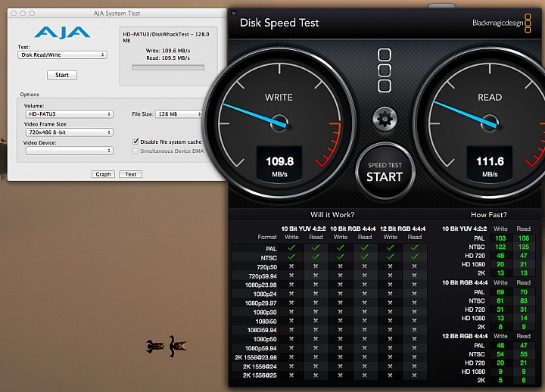Click AJA Read: 109.5 MB/s result
Screen dimensions: 545x392
pyautogui.click(x=168, y=58)
